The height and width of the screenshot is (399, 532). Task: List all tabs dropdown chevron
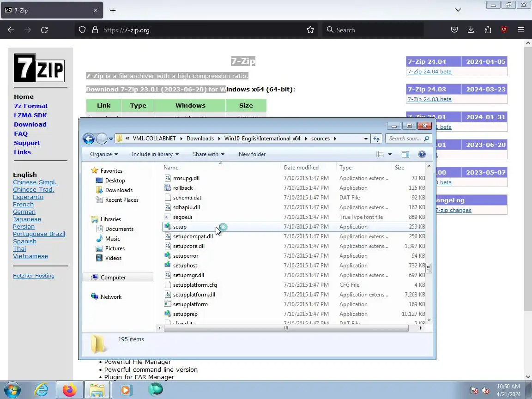(458, 10)
